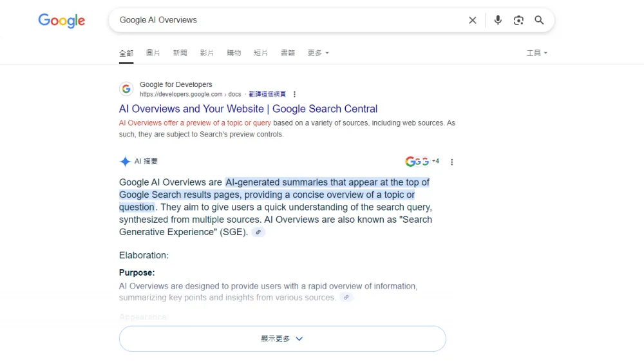Click the magnifying glass search button
This screenshot has width=644, height=362.
point(539,20)
